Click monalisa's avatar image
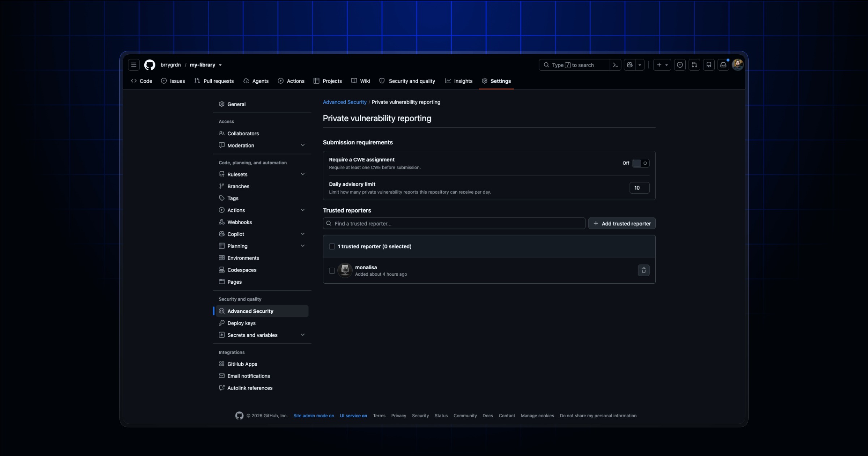The image size is (868, 456). [345, 270]
